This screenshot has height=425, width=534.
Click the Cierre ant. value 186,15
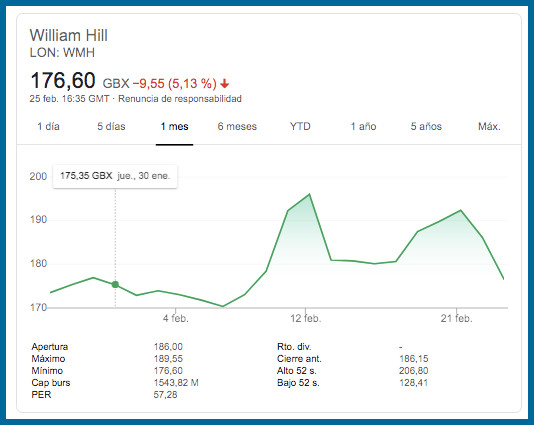(x=414, y=359)
